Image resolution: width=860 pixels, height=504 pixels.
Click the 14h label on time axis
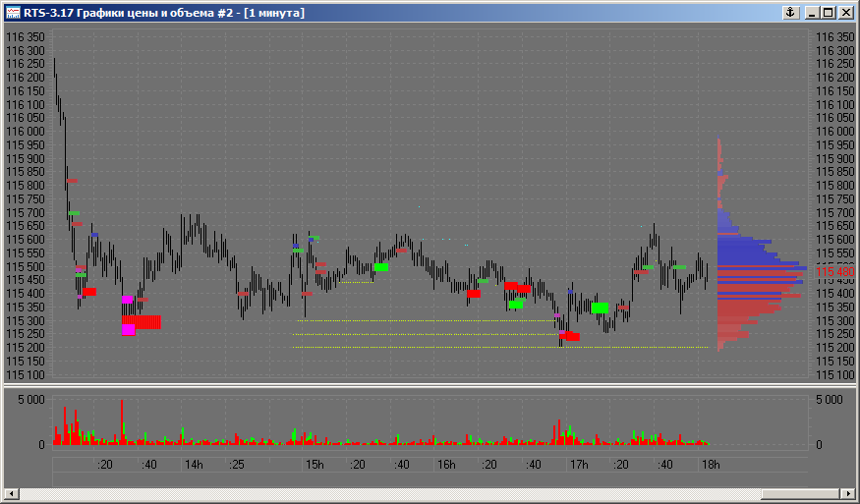point(194,465)
